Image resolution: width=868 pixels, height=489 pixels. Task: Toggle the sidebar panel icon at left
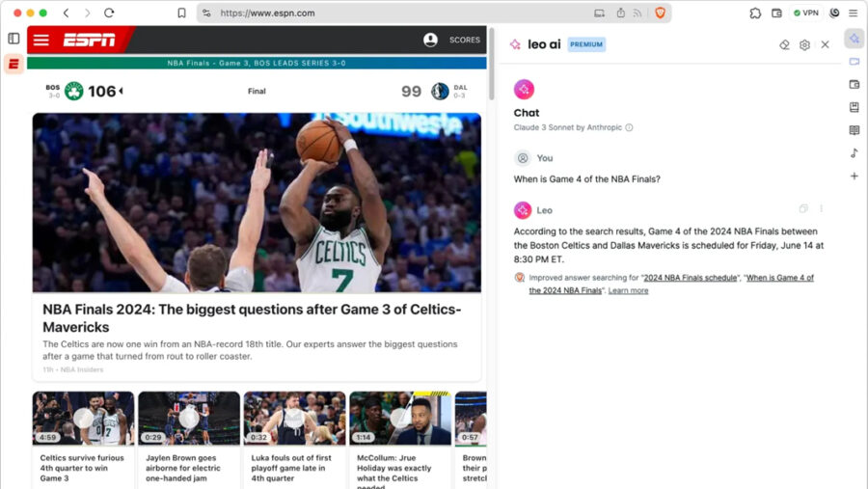[x=14, y=39]
